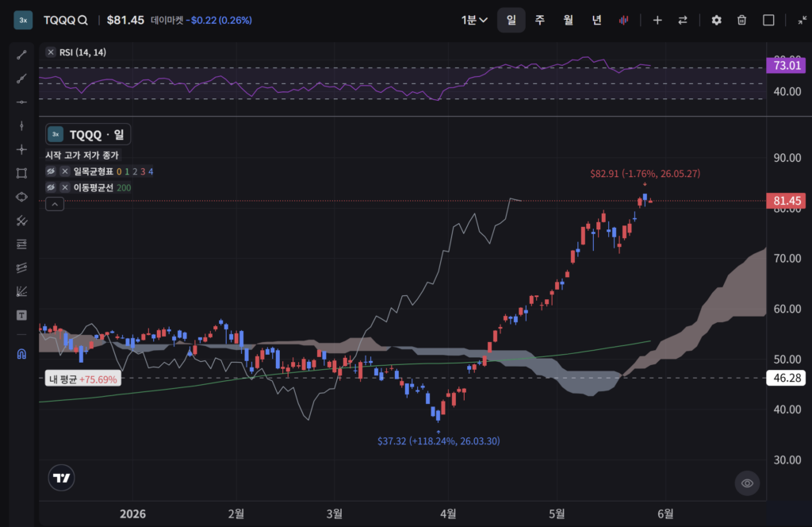Hide the 이동평균선 200 indicator
This screenshot has height=527, width=812.
click(x=51, y=187)
